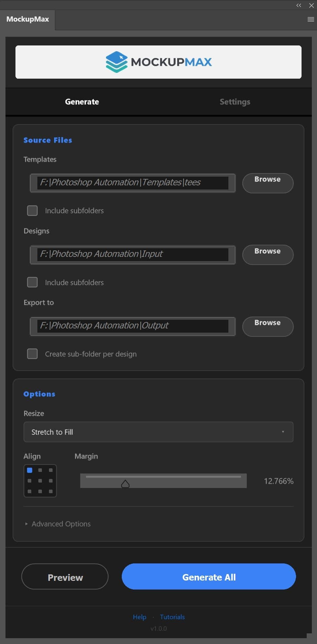Expand Advanced Options section

(x=58, y=524)
